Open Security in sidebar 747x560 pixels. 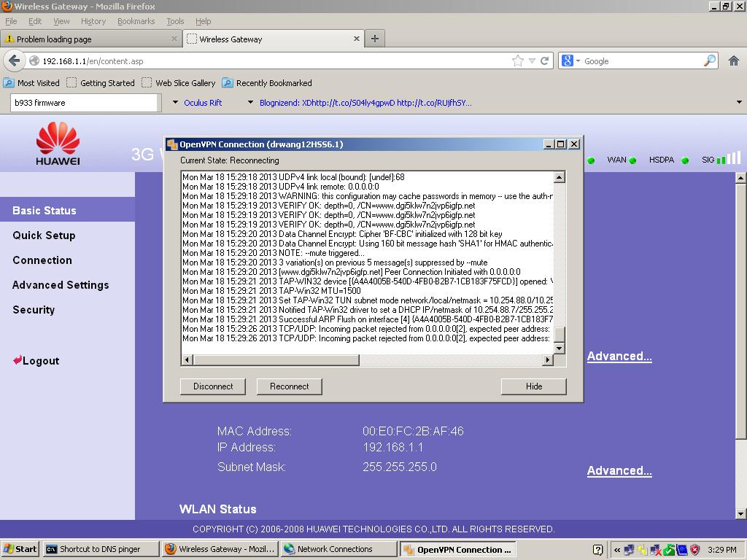coord(34,309)
